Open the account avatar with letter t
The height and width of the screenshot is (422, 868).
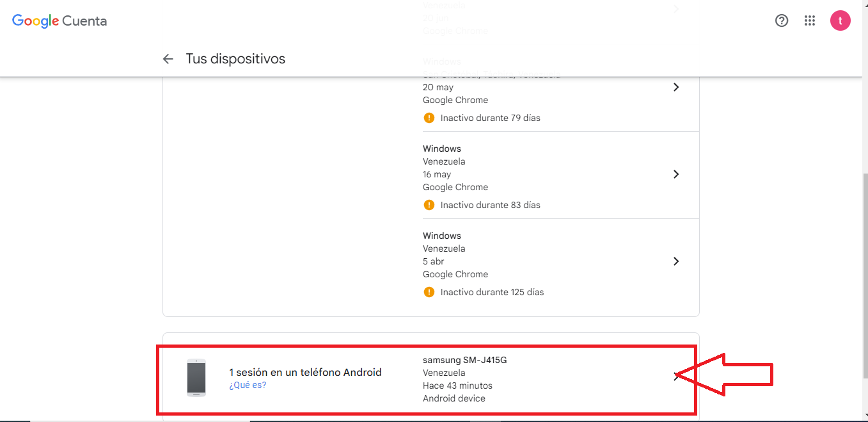pos(840,20)
